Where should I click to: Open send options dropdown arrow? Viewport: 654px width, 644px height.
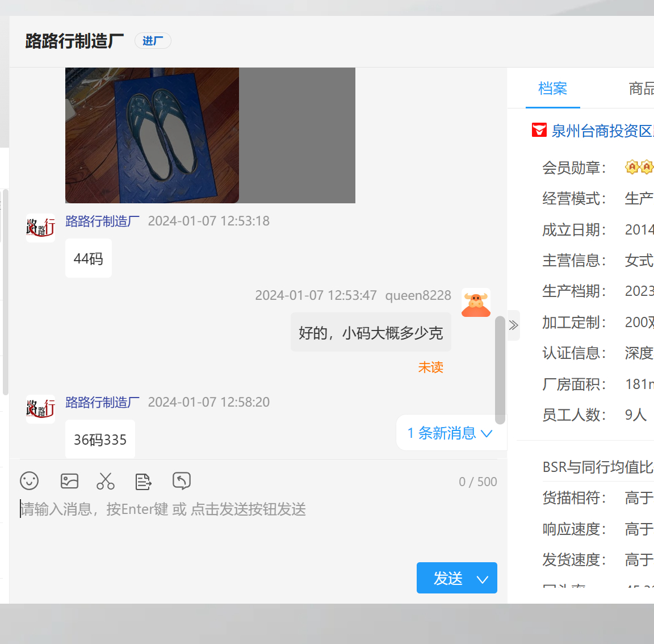click(483, 579)
